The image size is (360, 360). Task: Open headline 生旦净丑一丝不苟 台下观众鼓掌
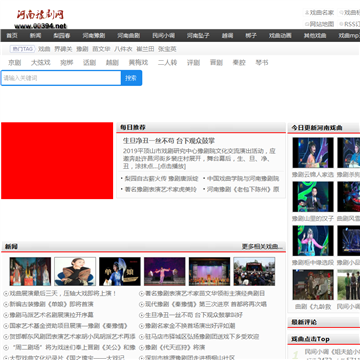169,141
